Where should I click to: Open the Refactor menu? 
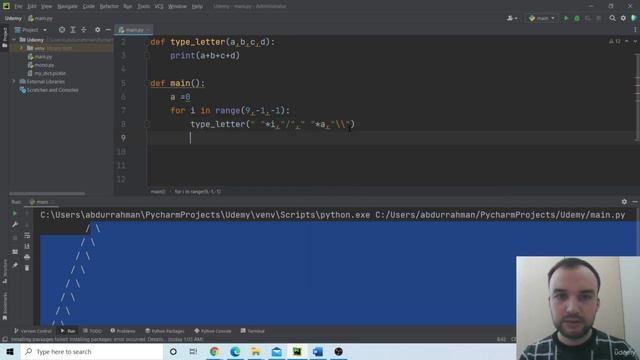(x=109, y=6)
